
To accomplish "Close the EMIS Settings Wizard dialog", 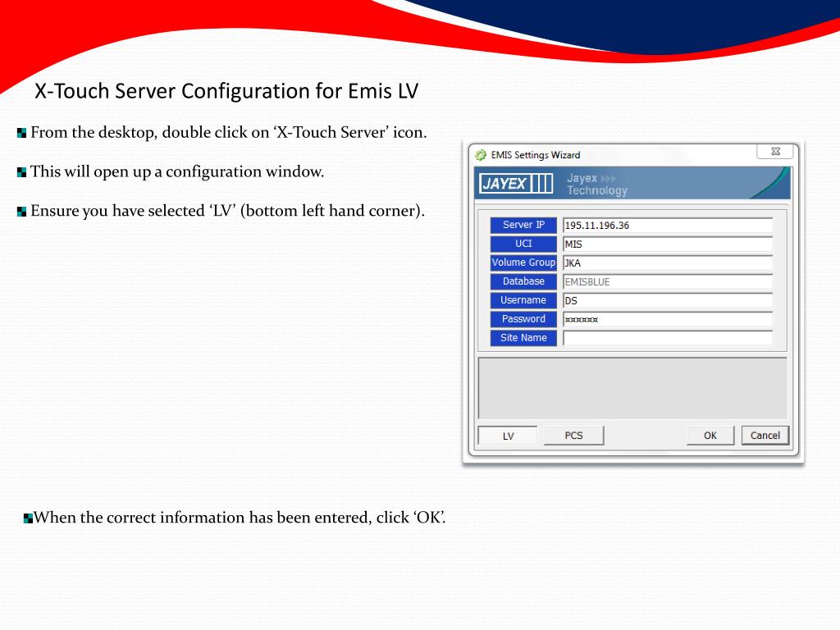I will click(775, 152).
